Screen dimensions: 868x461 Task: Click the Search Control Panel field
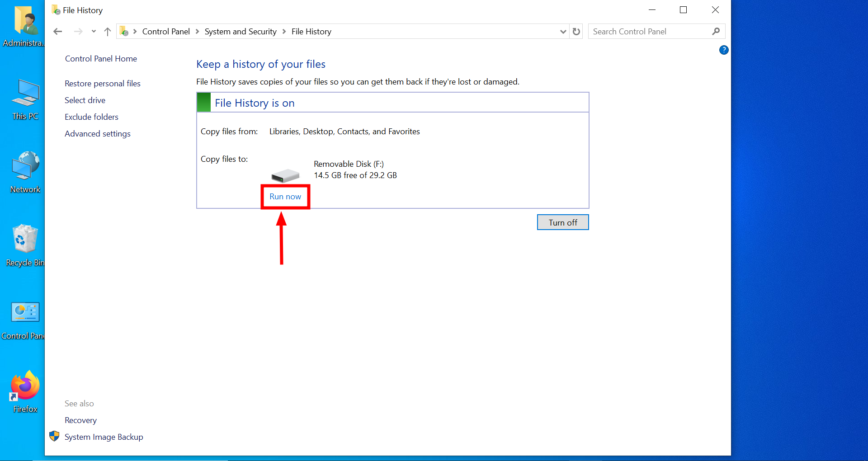tap(656, 32)
